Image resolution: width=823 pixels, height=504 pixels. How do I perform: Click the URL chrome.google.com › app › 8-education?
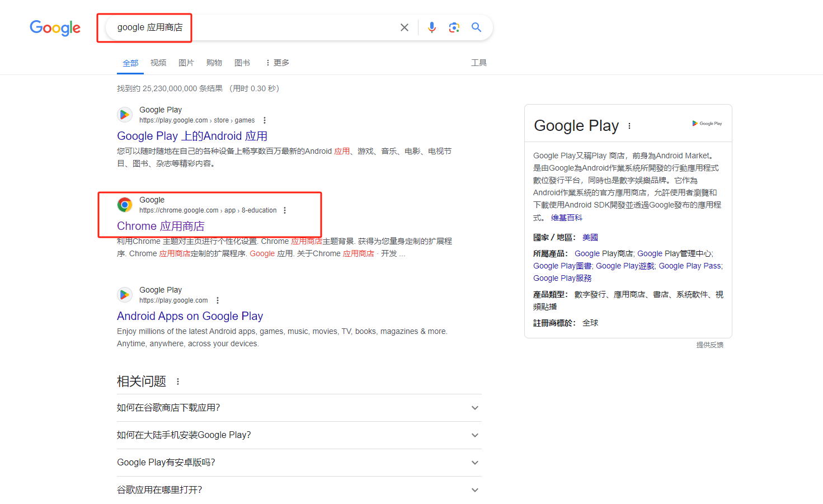point(208,210)
